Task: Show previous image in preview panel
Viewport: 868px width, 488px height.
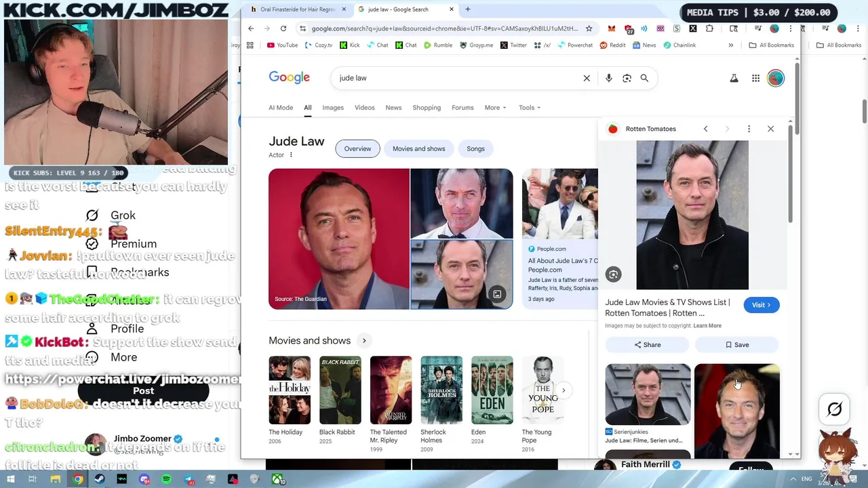Action: pyautogui.click(x=705, y=129)
